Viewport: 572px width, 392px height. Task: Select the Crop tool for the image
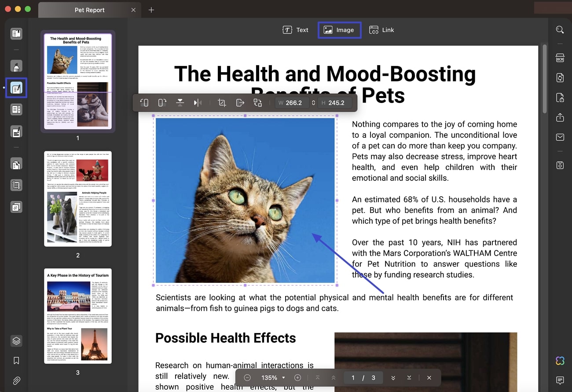click(x=222, y=103)
